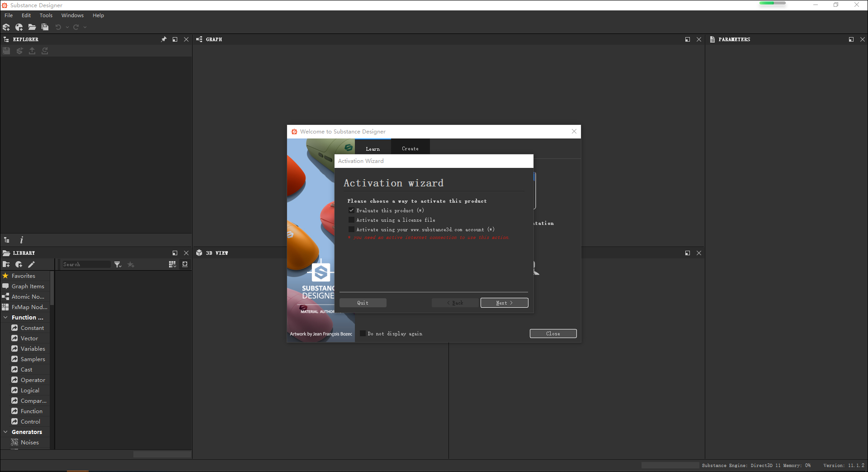Create a new Substance graph from the toolbar
This screenshot has height=472, width=868.
[x=6, y=27]
